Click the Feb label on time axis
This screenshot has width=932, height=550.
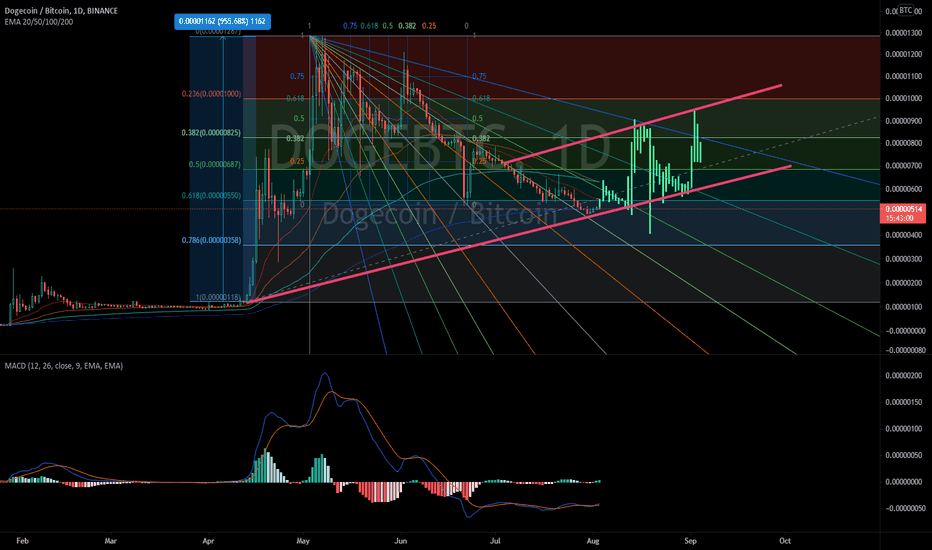point(23,541)
